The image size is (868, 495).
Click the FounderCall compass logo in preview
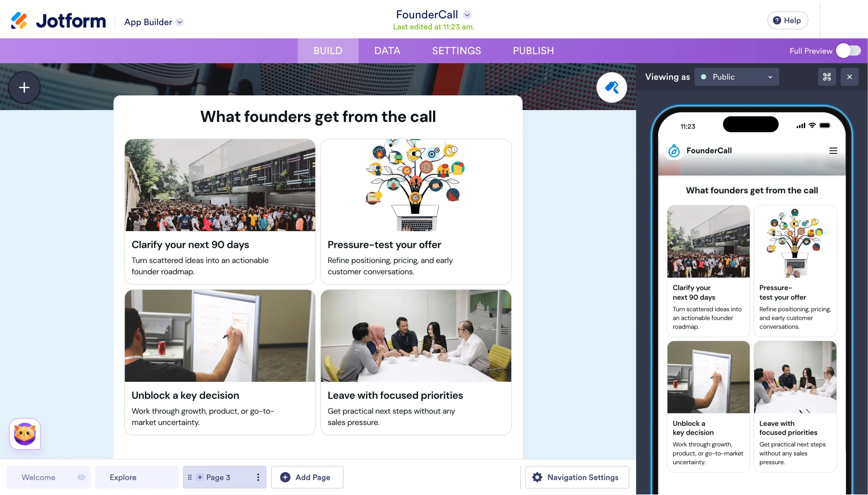pos(673,151)
